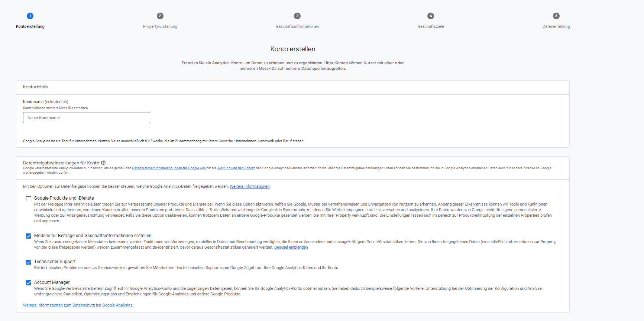Uncheck Modelle für Beiträge und Geschäftsinformationen
This screenshot has height=321, width=644.
tap(29, 236)
